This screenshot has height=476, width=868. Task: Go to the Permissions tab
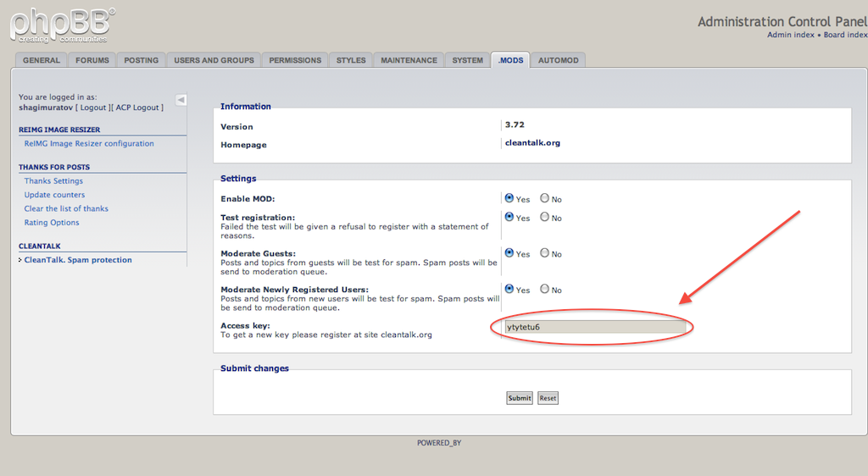(x=296, y=60)
